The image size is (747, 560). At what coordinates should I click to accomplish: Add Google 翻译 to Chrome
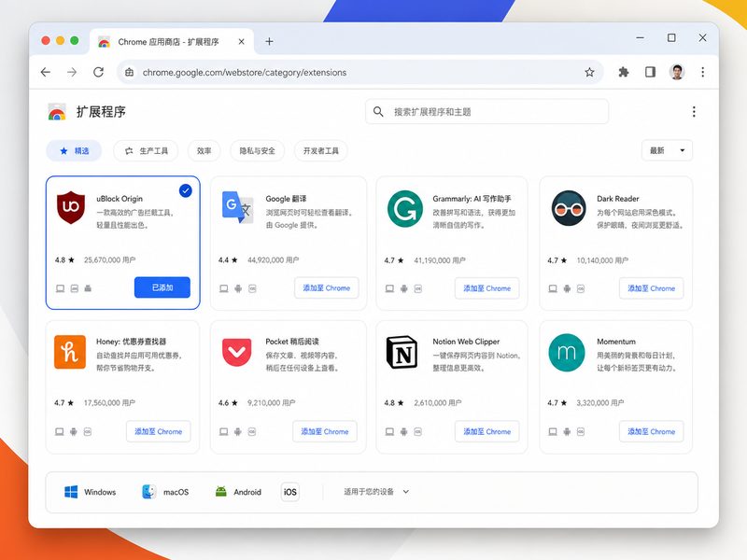click(x=326, y=288)
